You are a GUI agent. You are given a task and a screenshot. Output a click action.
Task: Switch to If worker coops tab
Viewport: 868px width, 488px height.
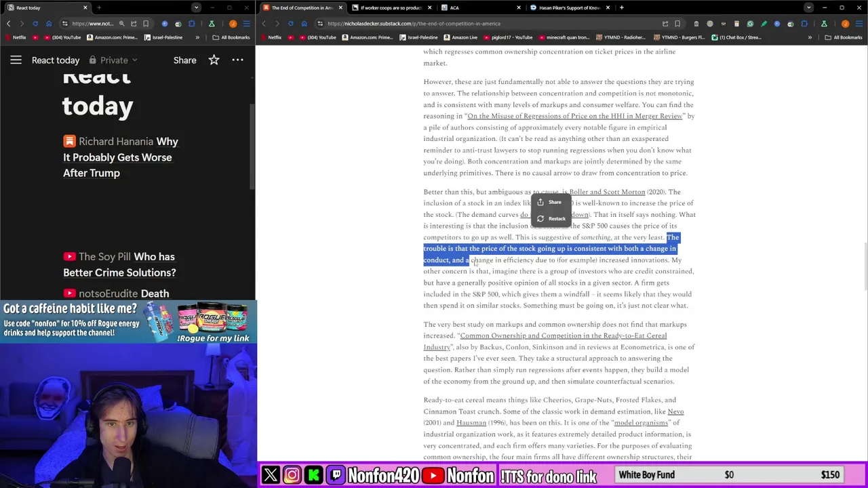391,7
